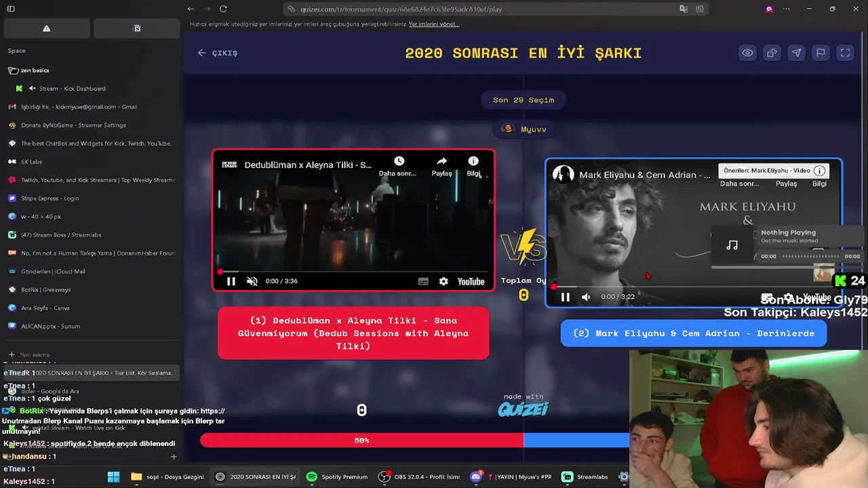Switch to Stream - Kick Dashboard tab

point(72,88)
